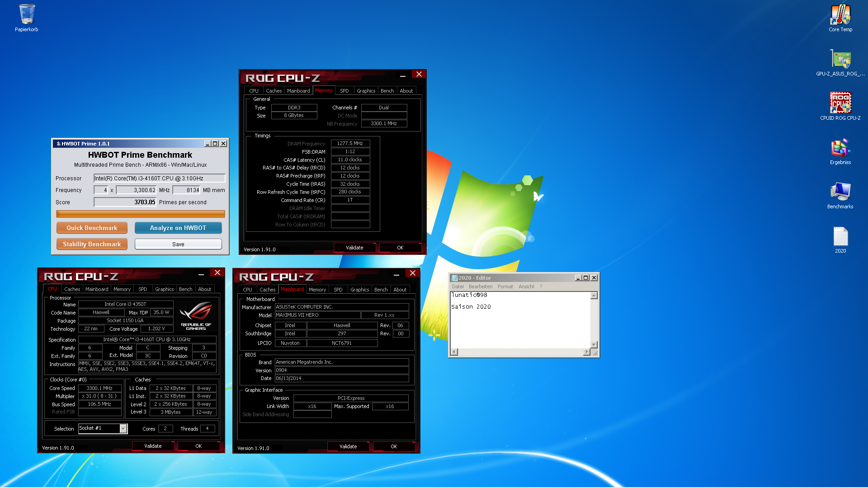The image size is (868, 488).
Task: Open the GPU-Z ASUS ROG desktop icon
Action: [840, 62]
